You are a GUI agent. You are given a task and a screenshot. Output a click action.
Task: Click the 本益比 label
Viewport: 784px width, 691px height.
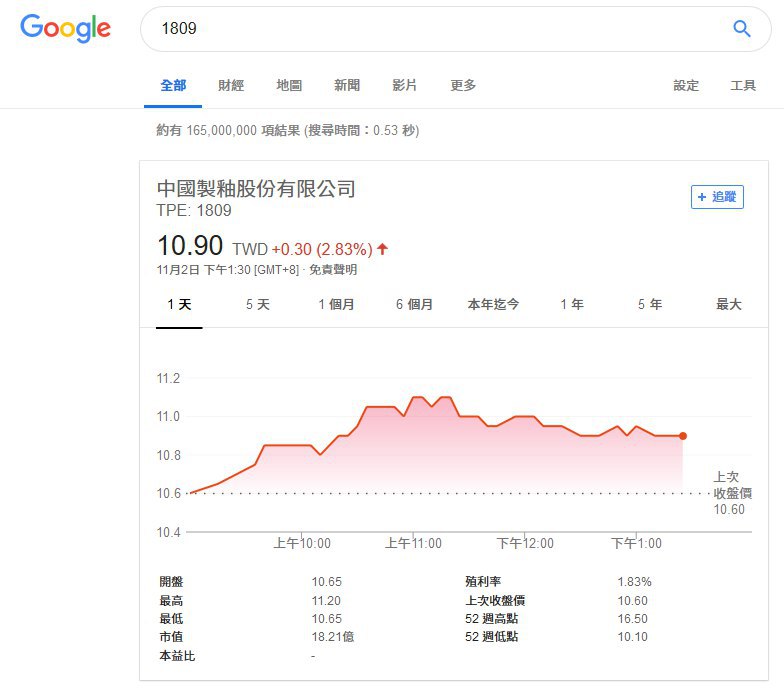pyautogui.click(x=177, y=656)
